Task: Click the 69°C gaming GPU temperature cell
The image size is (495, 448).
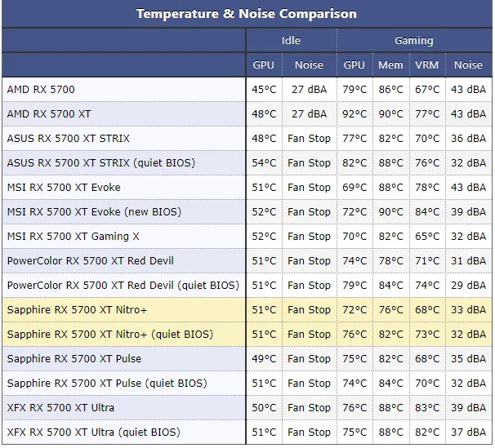Action: pyautogui.click(x=355, y=187)
